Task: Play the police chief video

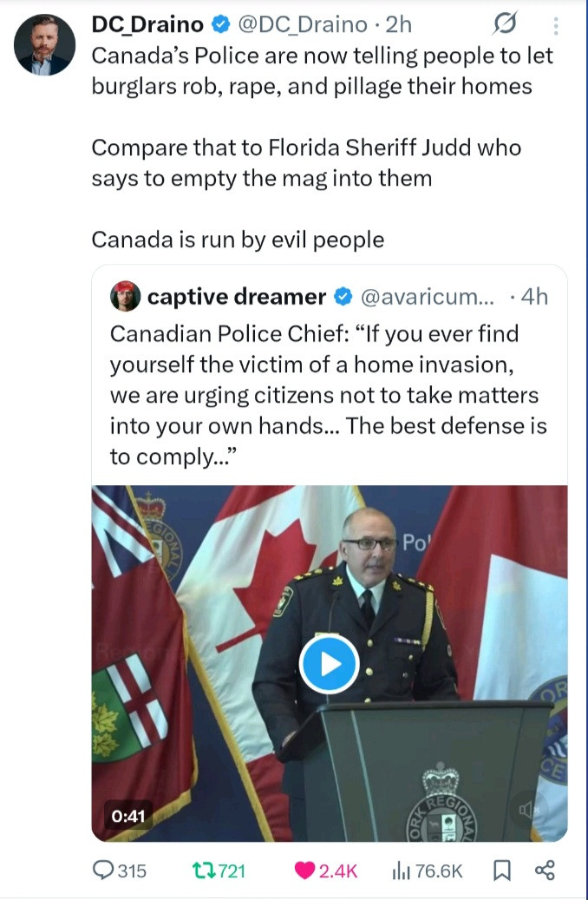Action: [329, 664]
